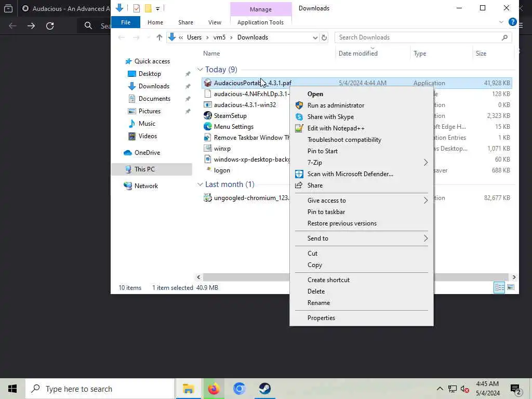Click Users in the breadcrumb path
The width and height of the screenshot is (532, 399).
(194, 37)
